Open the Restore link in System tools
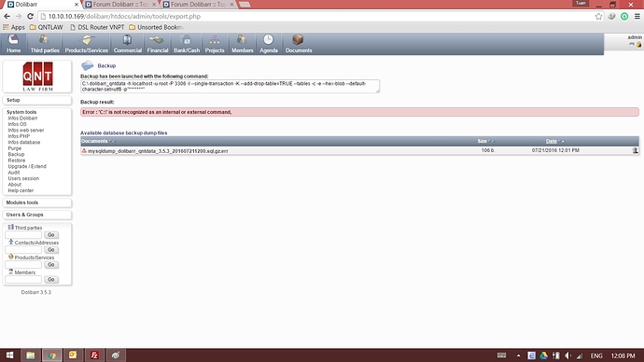Image resolution: width=644 pixels, height=362 pixels. [17, 160]
